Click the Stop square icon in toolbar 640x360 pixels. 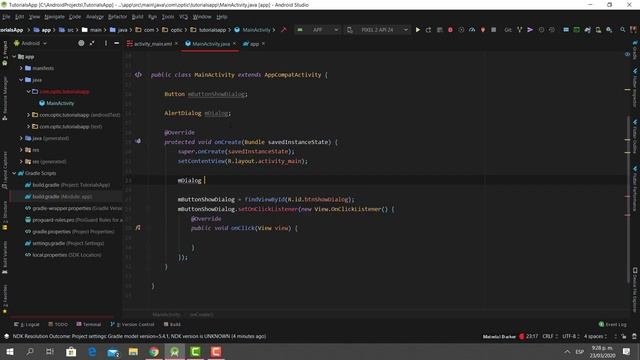point(493,30)
